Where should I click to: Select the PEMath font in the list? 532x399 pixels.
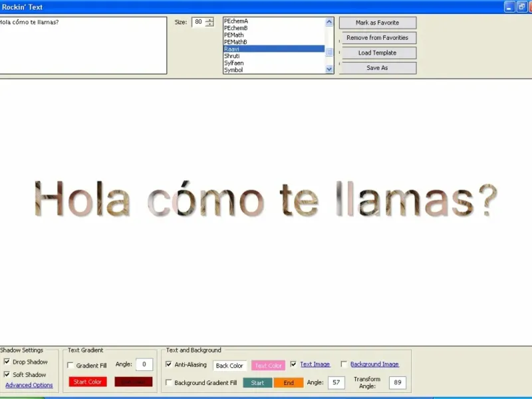coord(274,35)
